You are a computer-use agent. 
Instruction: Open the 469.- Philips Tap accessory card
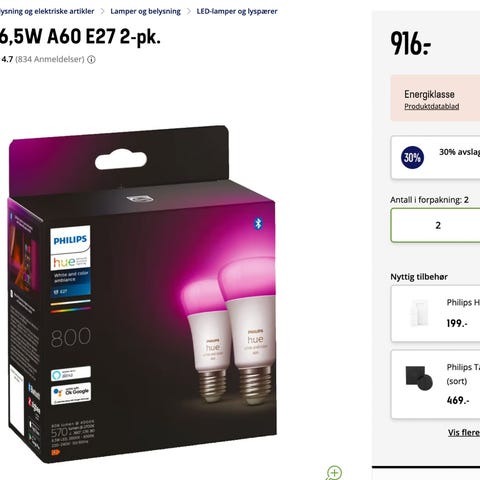point(436,384)
